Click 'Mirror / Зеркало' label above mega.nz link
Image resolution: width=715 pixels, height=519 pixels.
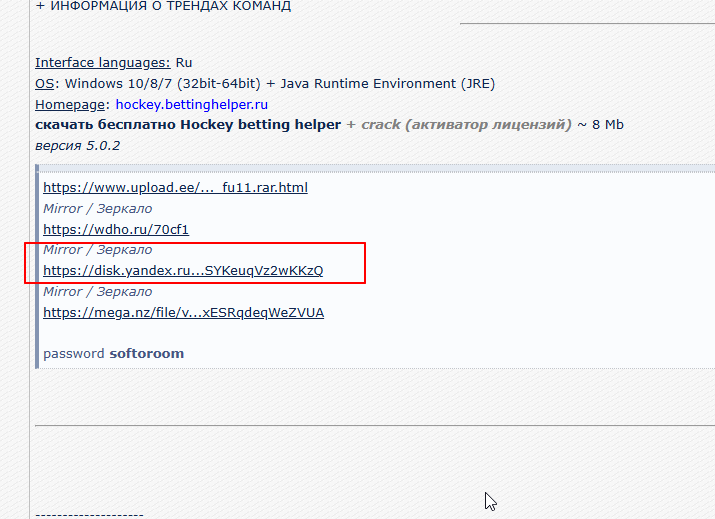(98, 292)
